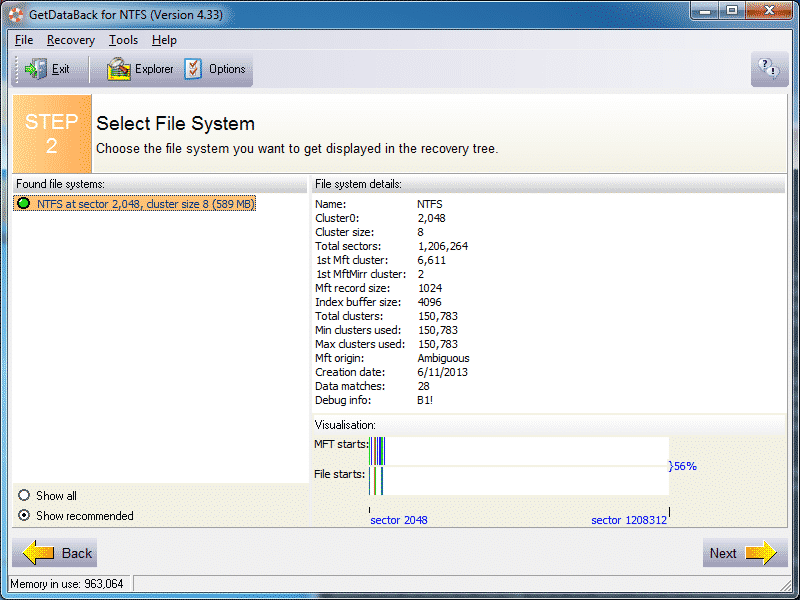800x600 pixels.
Task: Click the yellow Back arrow icon
Action: click(39, 553)
